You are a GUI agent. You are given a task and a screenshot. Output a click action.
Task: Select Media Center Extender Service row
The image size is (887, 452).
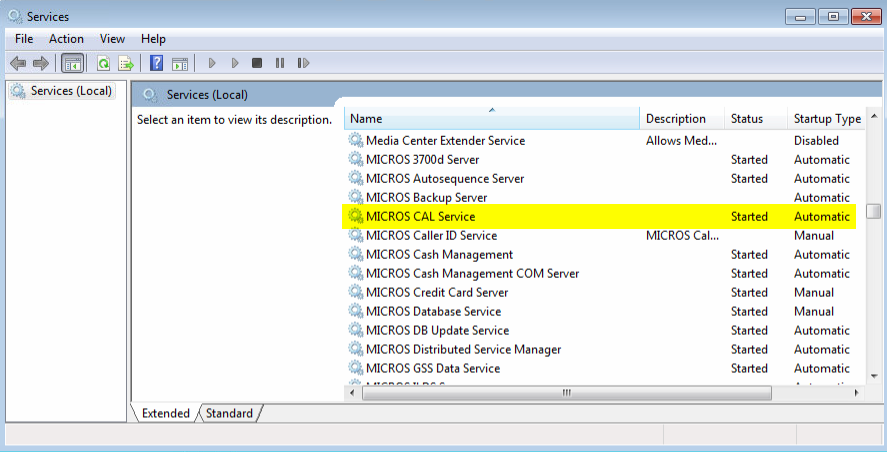coord(604,140)
